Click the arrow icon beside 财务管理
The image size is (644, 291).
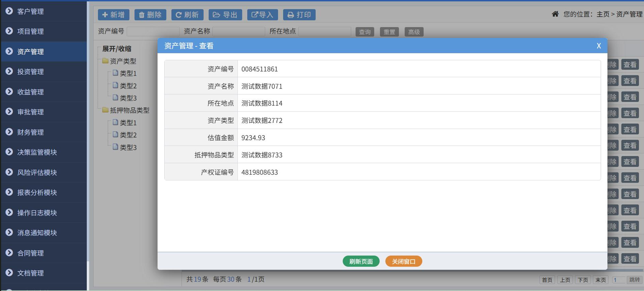point(9,132)
